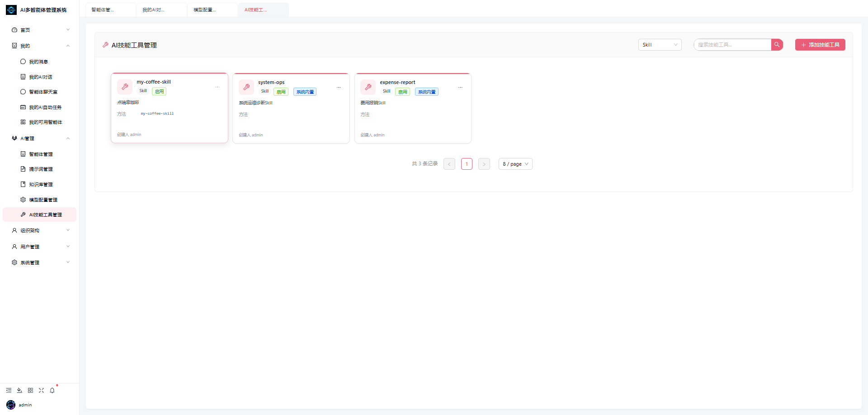Screen dimensions: 868x415
Task: Click the 添加技能工具 button
Action: coord(820,45)
